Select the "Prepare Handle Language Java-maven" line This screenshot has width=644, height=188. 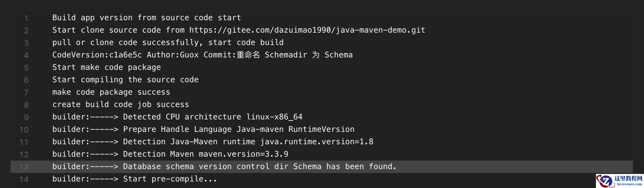point(203,130)
